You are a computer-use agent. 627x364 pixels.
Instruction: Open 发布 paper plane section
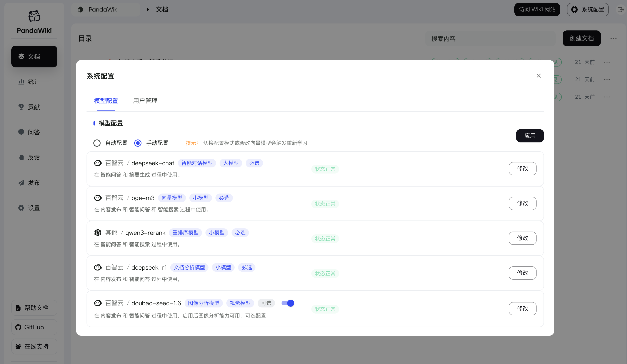pos(21,183)
